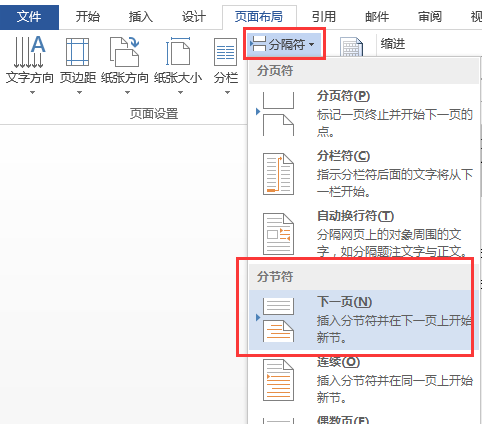
Task: Click the 连续 continuous section break icon
Action: click(278, 380)
